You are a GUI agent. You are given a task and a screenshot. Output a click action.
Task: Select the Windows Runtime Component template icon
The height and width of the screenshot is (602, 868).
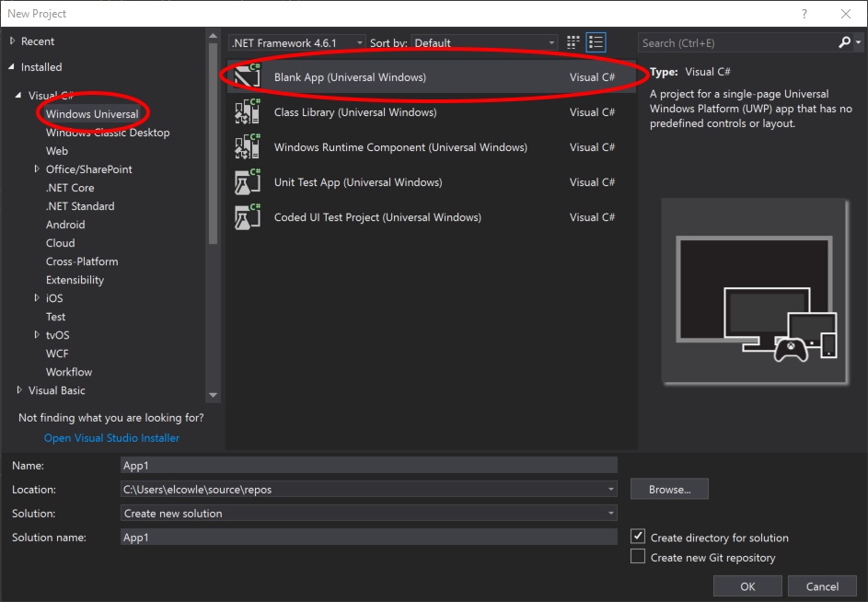(246, 146)
